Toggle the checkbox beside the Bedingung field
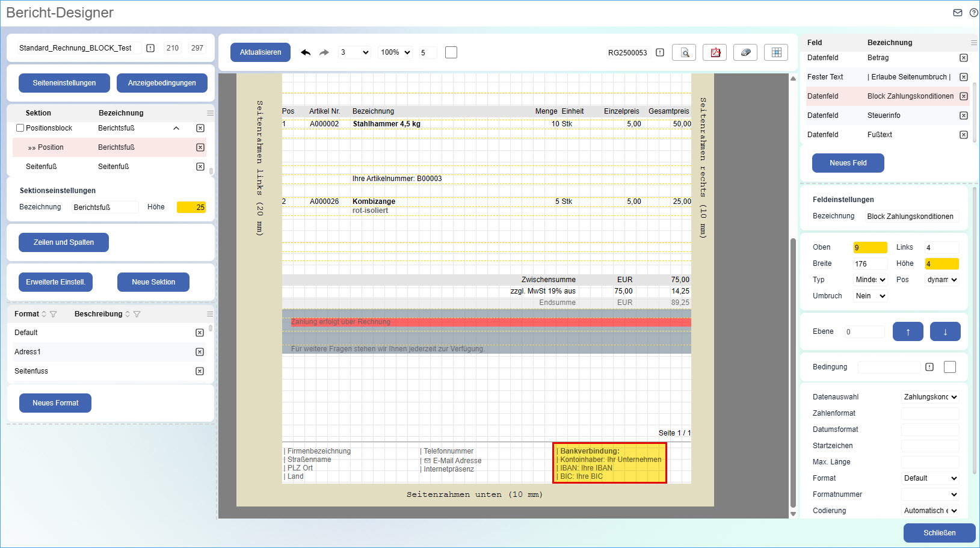Viewport: 980px width, 548px height. (x=950, y=367)
